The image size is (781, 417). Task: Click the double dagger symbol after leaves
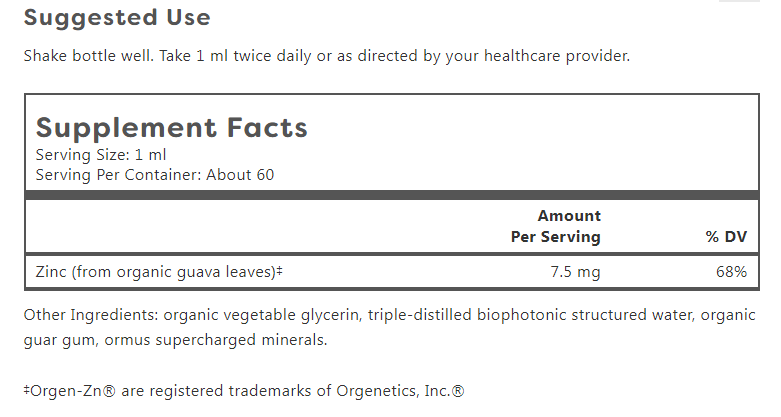point(279,271)
